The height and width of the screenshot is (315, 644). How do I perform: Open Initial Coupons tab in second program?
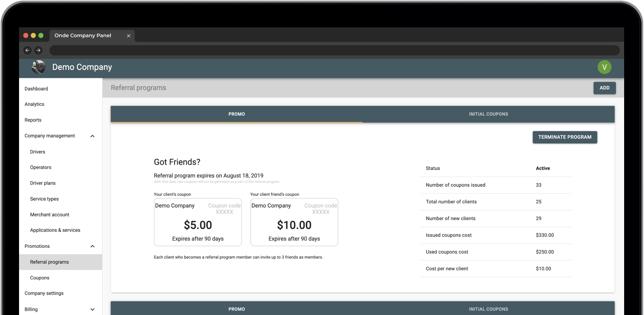pos(488,309)
